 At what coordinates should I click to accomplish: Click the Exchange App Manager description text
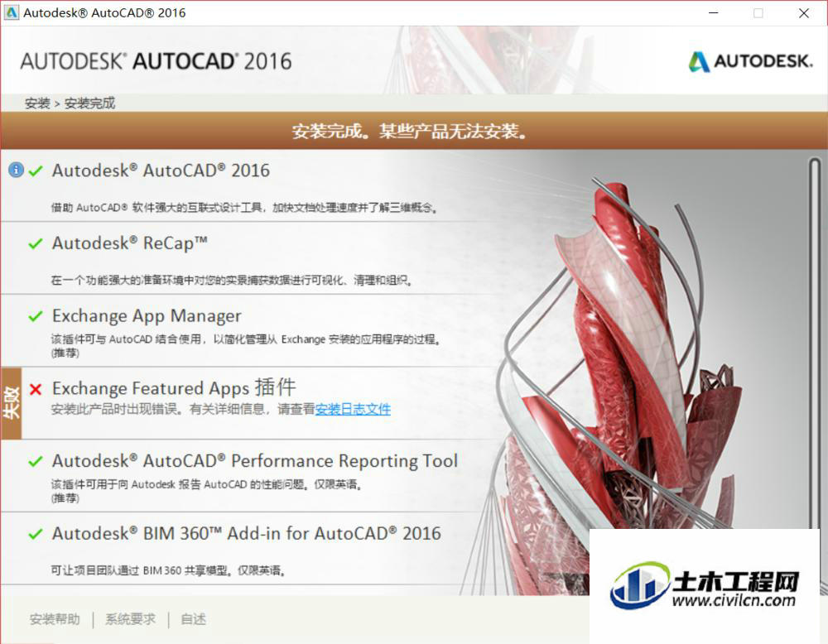click(246, 345)
